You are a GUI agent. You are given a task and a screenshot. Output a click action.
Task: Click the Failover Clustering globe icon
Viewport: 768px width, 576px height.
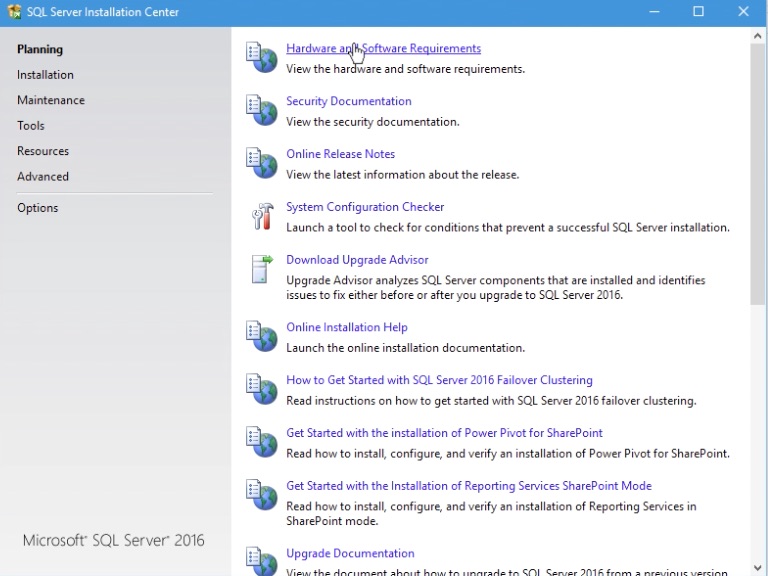262,389
